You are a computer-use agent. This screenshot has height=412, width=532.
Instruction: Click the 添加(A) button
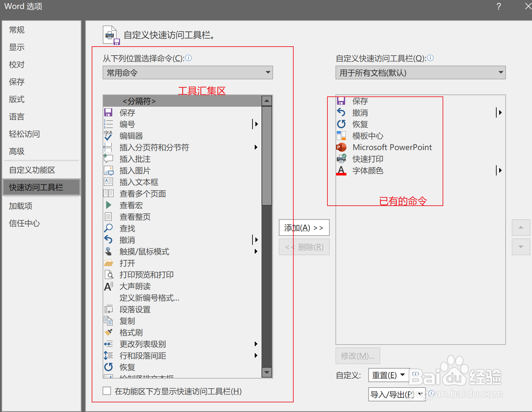click(x=304, y=228)
